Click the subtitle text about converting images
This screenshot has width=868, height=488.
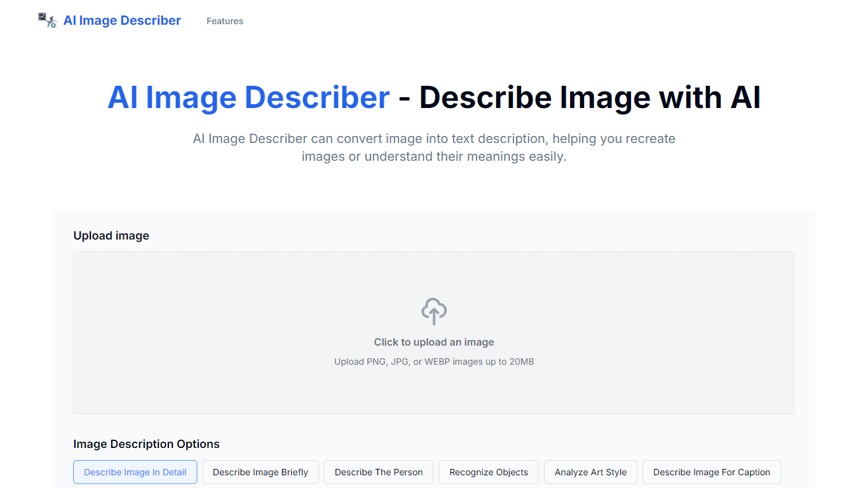[434, 147]
